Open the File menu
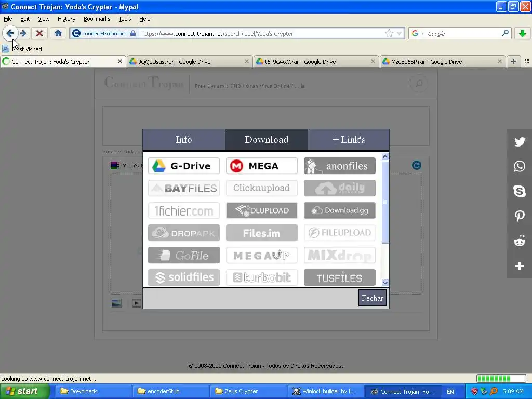The image size is (532, 399). tap(8, 19)
